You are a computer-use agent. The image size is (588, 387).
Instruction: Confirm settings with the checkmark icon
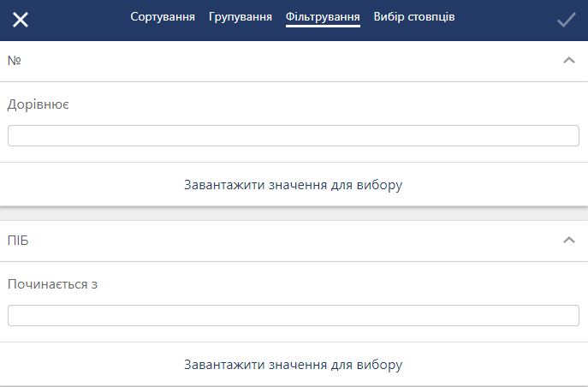(566, 20)
